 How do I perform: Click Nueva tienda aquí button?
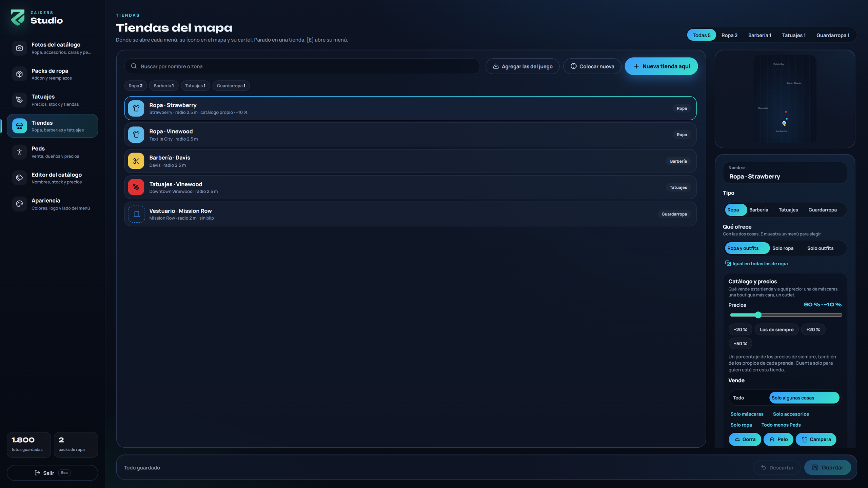point(661,66)
